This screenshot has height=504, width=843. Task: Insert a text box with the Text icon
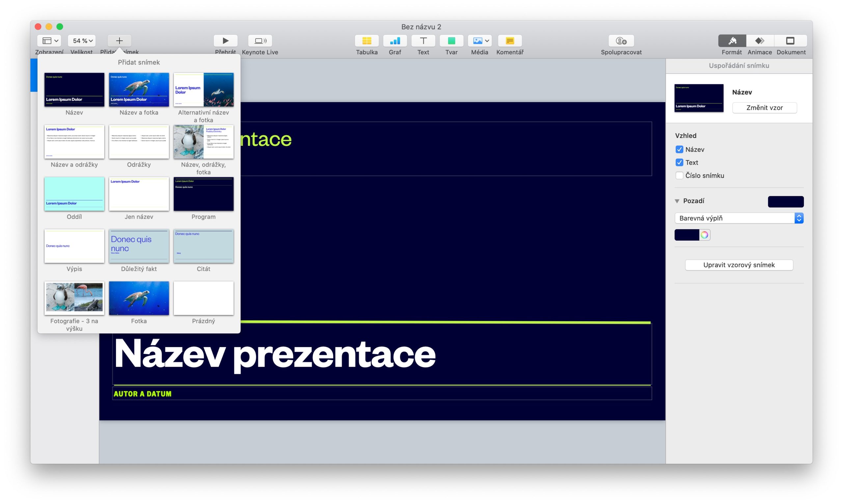[423, 41]
